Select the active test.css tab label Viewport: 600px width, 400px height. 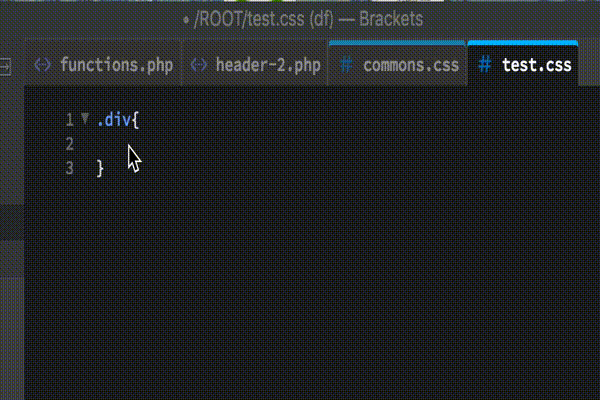(x=536, y=65)
